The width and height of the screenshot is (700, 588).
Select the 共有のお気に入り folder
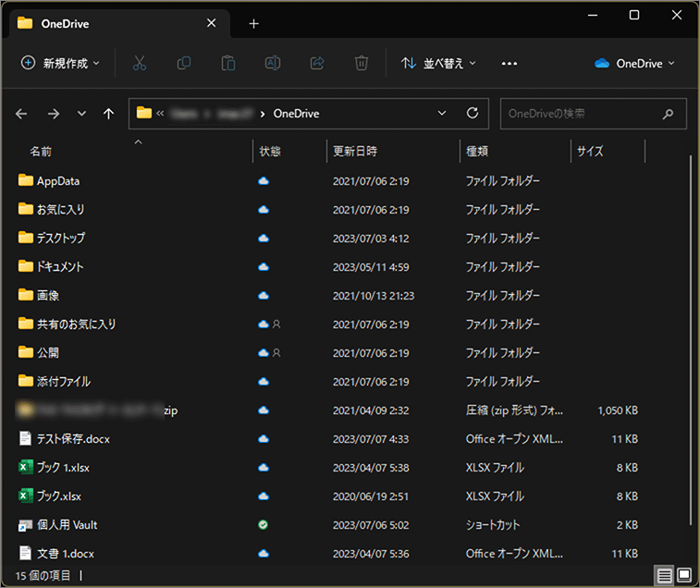coord(76,325)
